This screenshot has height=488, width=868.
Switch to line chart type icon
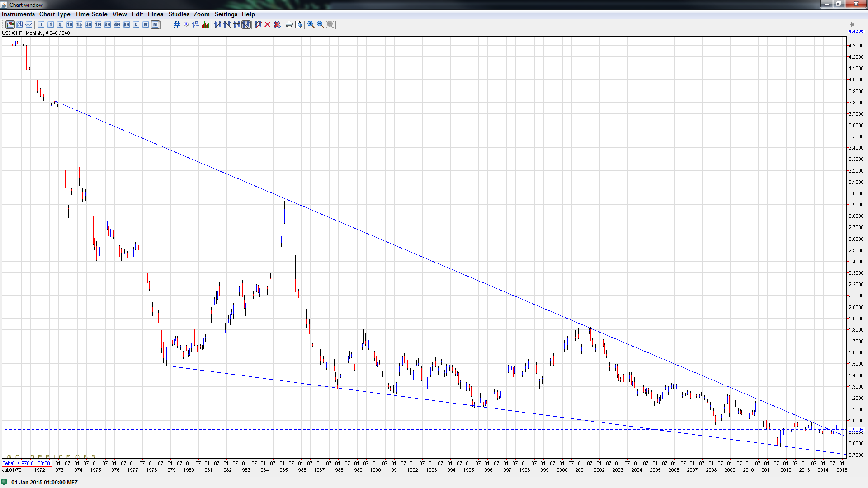(29, 24)
